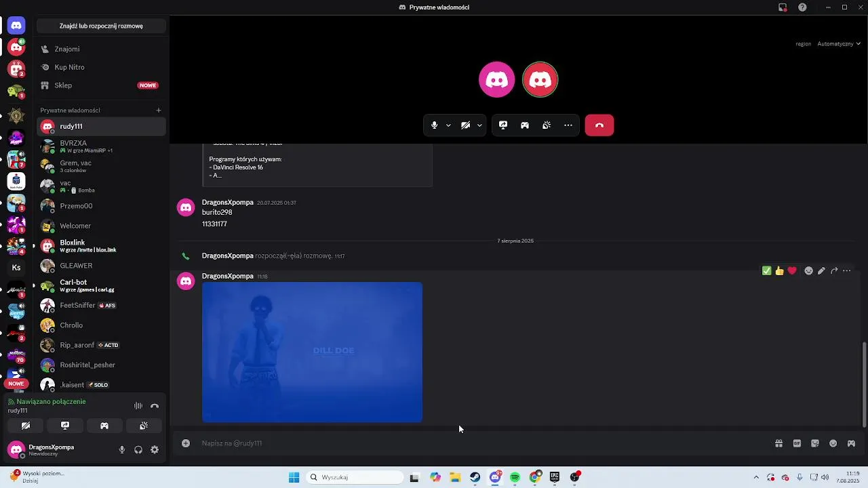Hang up the call with red button
Viewport: 868px width, 488px height.
click(x=599, y=125)
